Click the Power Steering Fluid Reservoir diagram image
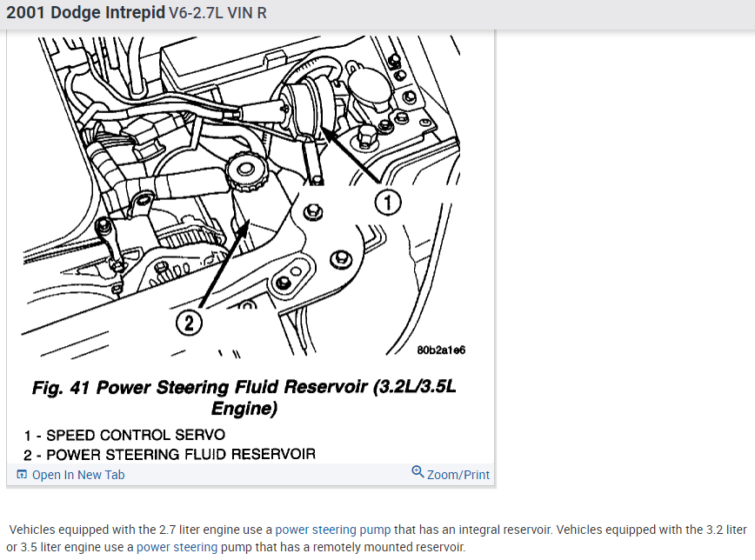 pos(244,197)
